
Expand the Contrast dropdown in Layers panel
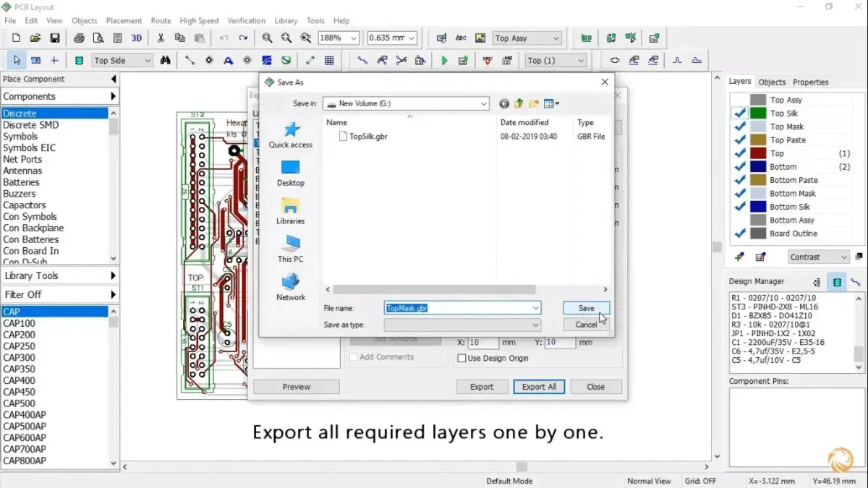(x=843, y=257)
